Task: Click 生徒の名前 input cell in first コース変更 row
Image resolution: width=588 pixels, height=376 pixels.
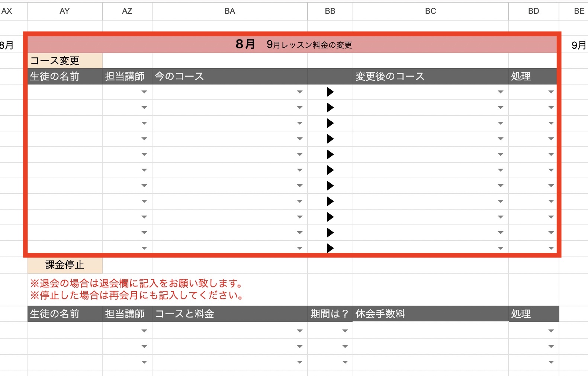Action: (x=65, y=92)
